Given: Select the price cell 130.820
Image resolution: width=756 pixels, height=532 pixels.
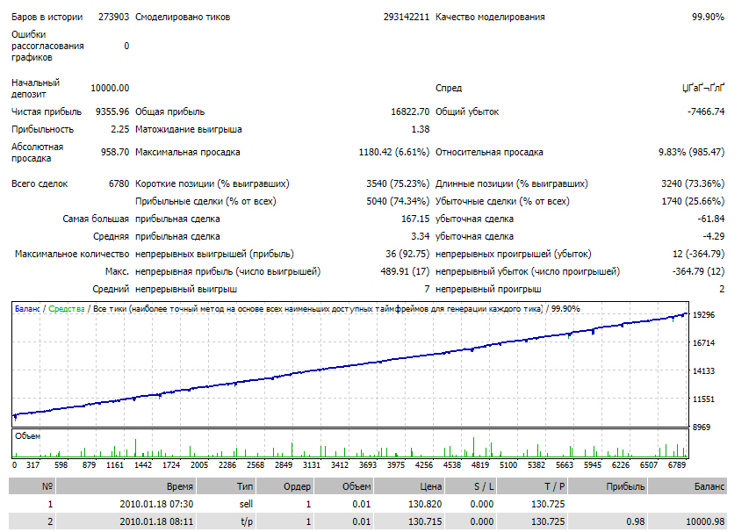Looking at the screenshot, I should (425, 504).
